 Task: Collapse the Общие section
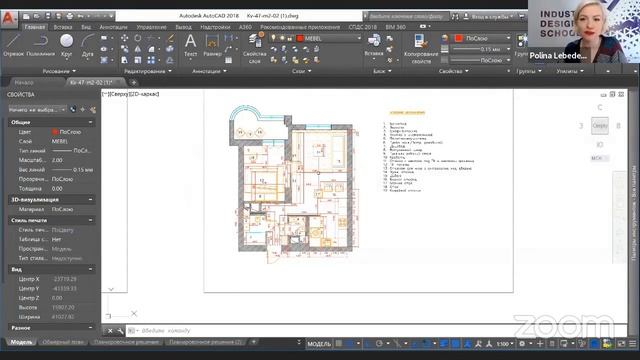[90, 122]
